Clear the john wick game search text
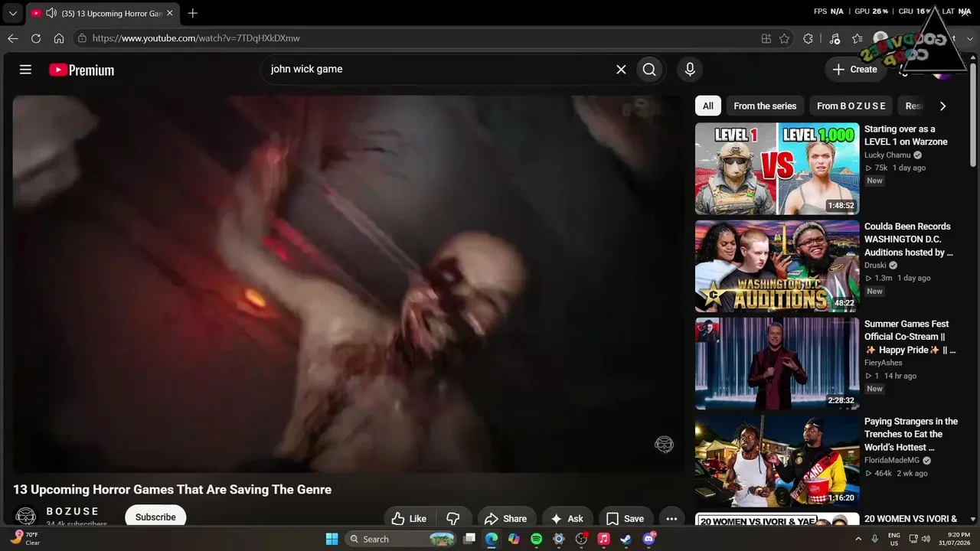 pyautogui.click(x=621, y=70)
